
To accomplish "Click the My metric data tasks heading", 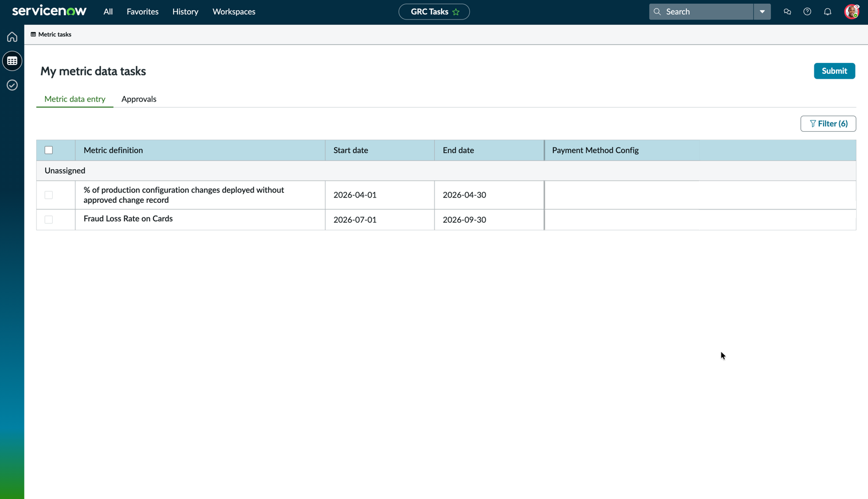I will [93, 71].
